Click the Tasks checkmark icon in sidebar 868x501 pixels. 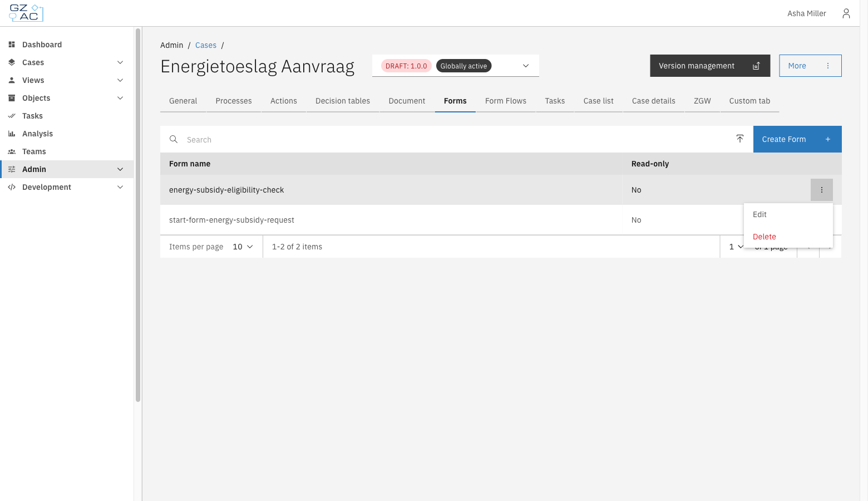(12, 116)
